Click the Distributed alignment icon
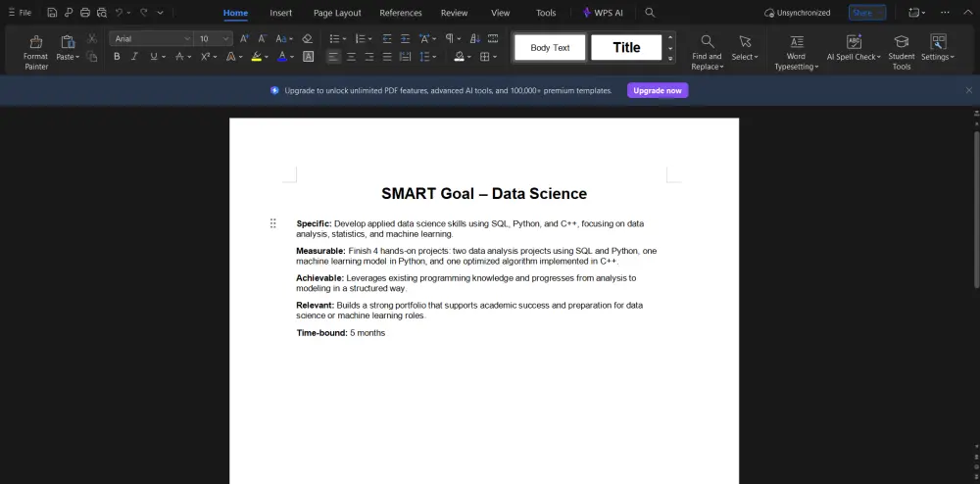This screenshot has width=980, height=484. [x=405, y=56]
